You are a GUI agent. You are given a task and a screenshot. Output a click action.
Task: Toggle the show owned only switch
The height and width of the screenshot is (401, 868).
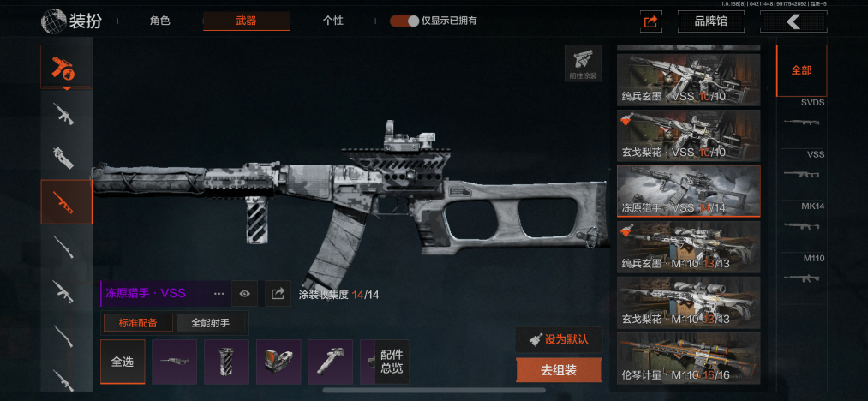click(404, 21)
